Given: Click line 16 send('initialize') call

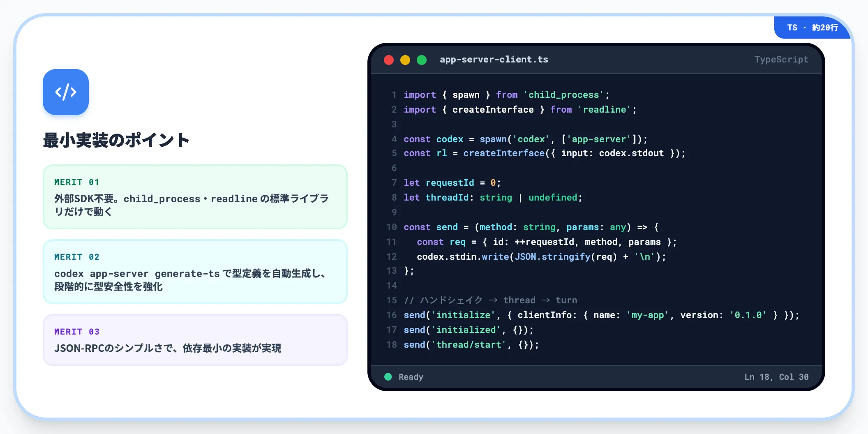Looking at the screenshot, I should 601,315.
